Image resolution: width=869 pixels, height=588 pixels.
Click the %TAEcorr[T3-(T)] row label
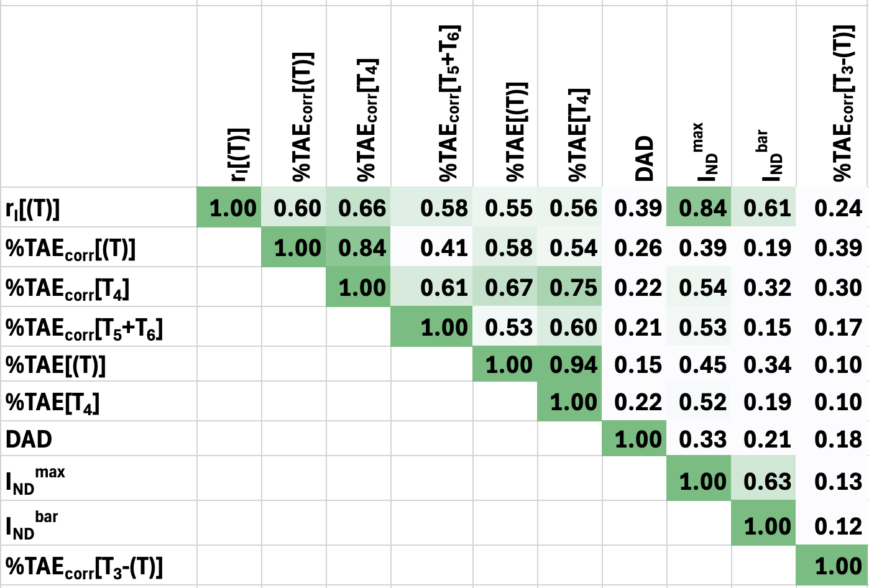(x=84, y=567)
